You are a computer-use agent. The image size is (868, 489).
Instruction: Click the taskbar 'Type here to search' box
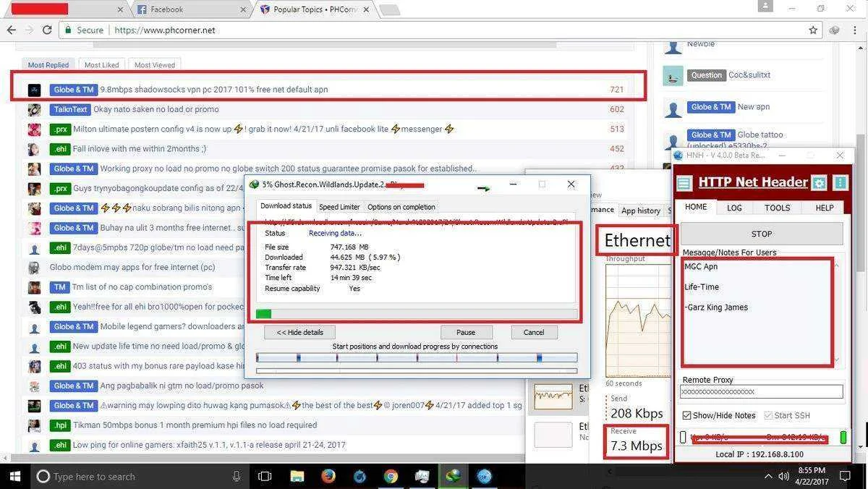(141, 476)
